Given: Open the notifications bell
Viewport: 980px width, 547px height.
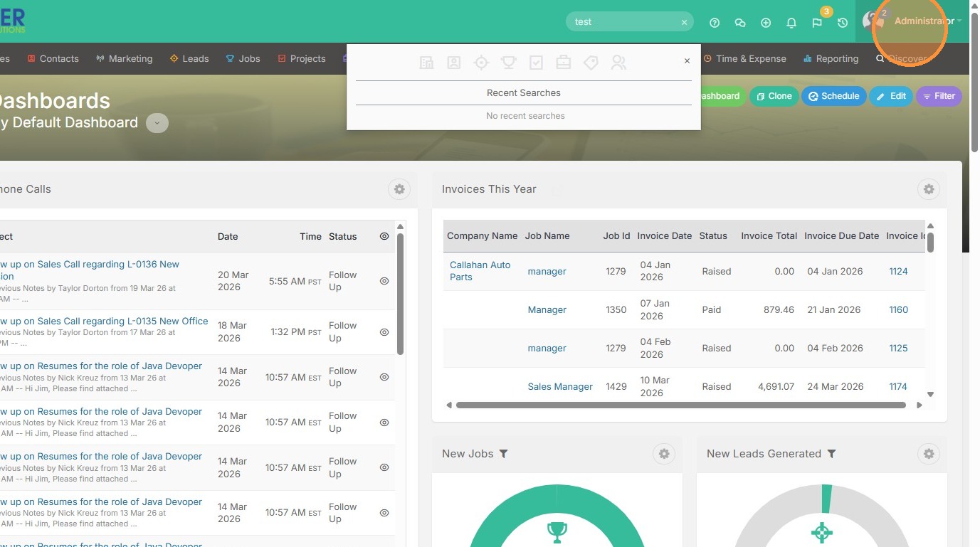Looking at the screenshot, I should pyautogui.click(x=791, y=23).
